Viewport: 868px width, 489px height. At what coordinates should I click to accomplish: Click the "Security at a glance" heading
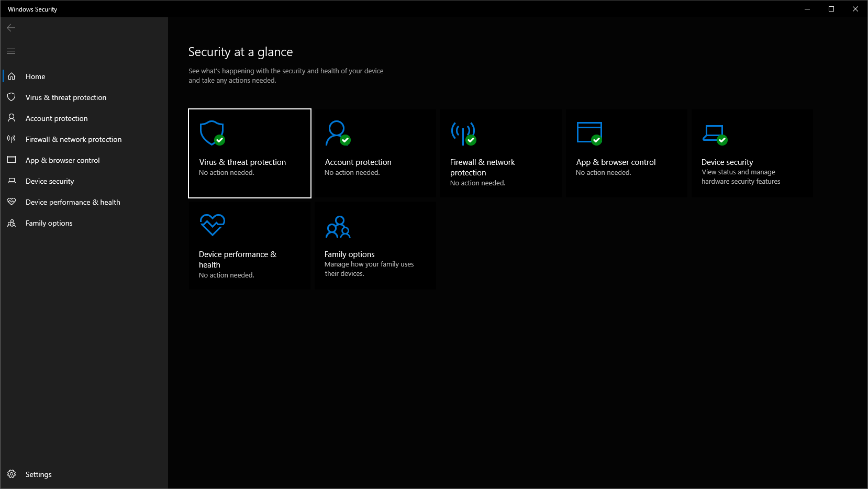pos(241,52)
